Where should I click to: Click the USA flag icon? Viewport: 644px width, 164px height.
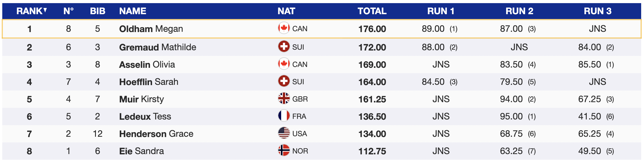tap(284, 133)
